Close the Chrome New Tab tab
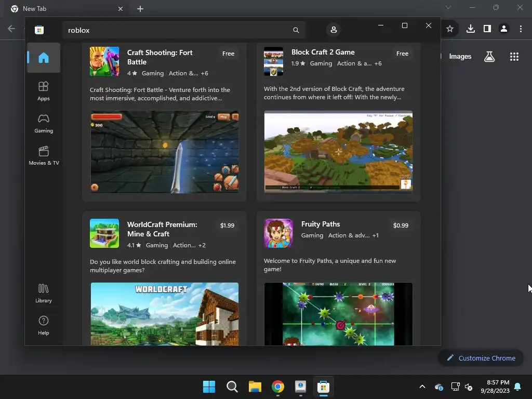Image resolution: width=532 pixels, height=399 pixels. (121, 9)
